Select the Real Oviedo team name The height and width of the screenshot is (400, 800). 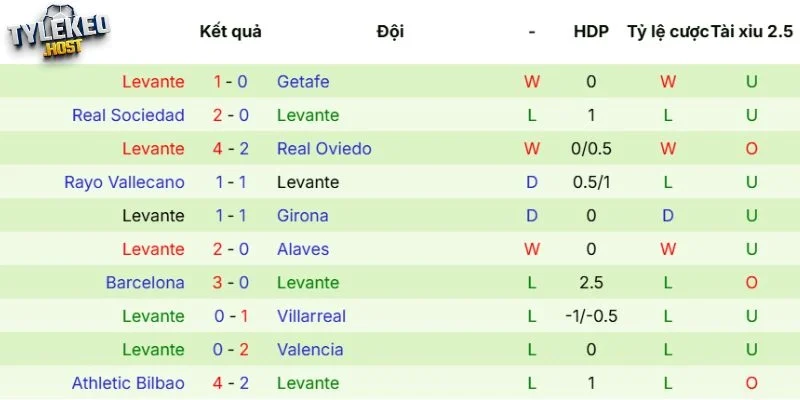324,149
